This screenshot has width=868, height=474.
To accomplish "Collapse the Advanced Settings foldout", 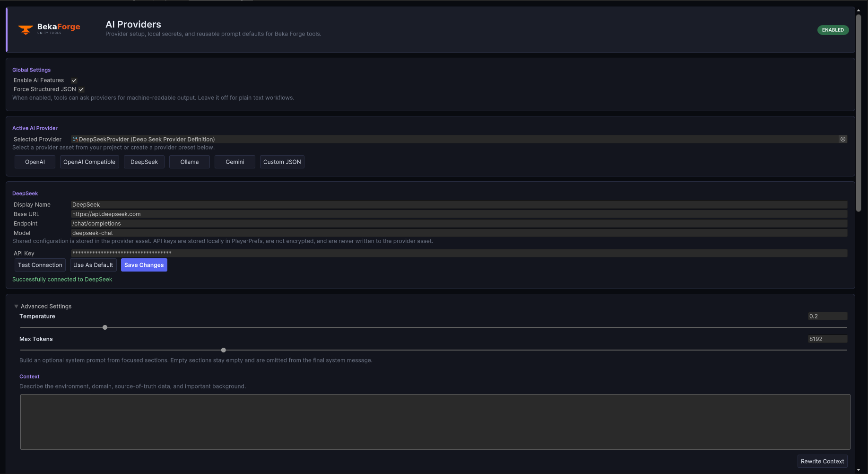I will pos(16,307).
